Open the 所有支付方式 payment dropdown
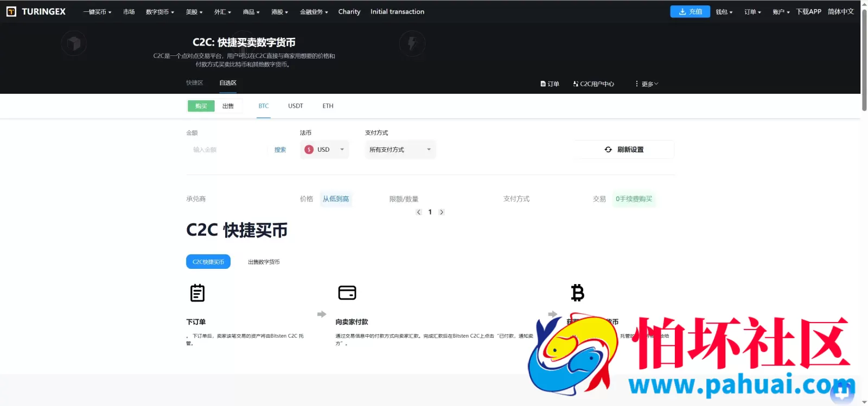This screenshot has width=868, height=406. (x=400, y=150)
